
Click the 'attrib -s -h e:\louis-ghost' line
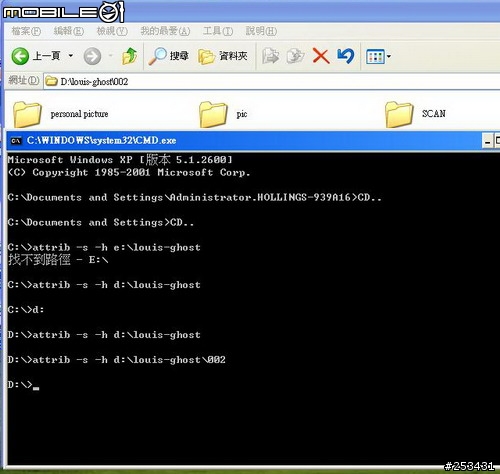pyautogui.click(x=104, y=248)
